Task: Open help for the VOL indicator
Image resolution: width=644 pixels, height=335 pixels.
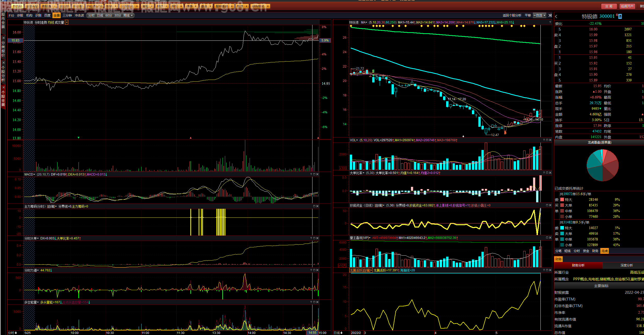Action: (544, 140)
